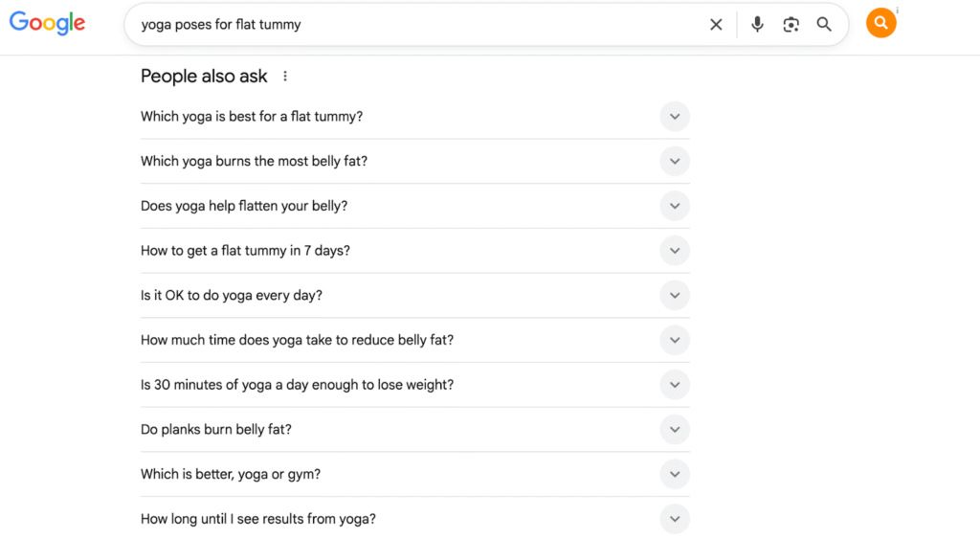Click the 'People also ask' heading
The height and width of the screenshot is (539, 980).
pos(204,77)
